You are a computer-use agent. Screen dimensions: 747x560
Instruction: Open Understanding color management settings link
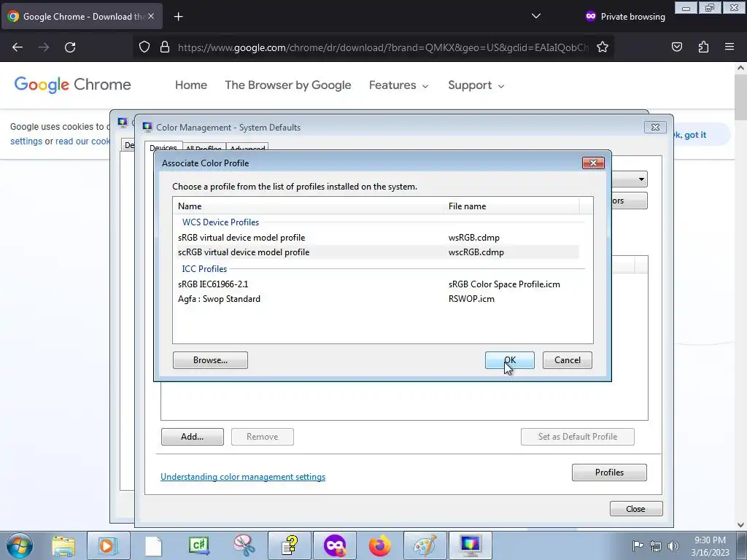point(243,477)
